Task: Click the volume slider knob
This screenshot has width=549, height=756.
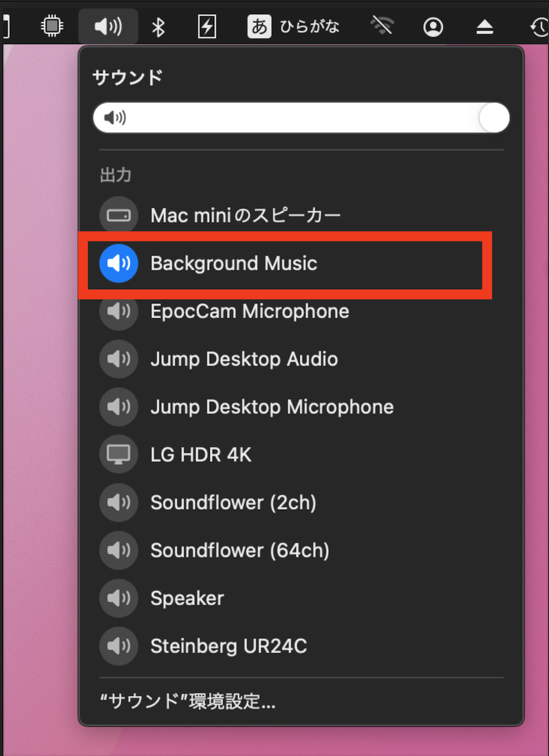Action: tap(494, 118)
